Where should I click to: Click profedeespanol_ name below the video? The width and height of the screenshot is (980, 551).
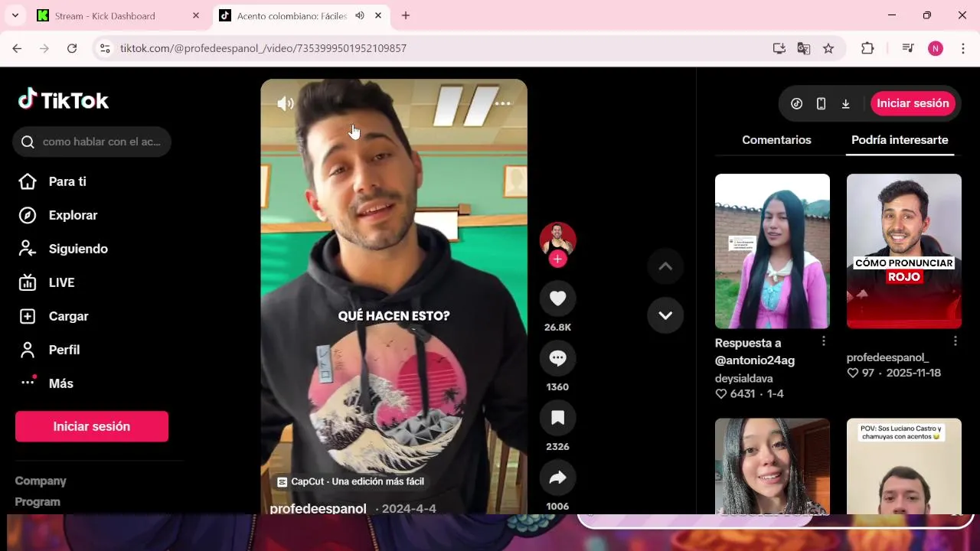pos(319,508)
